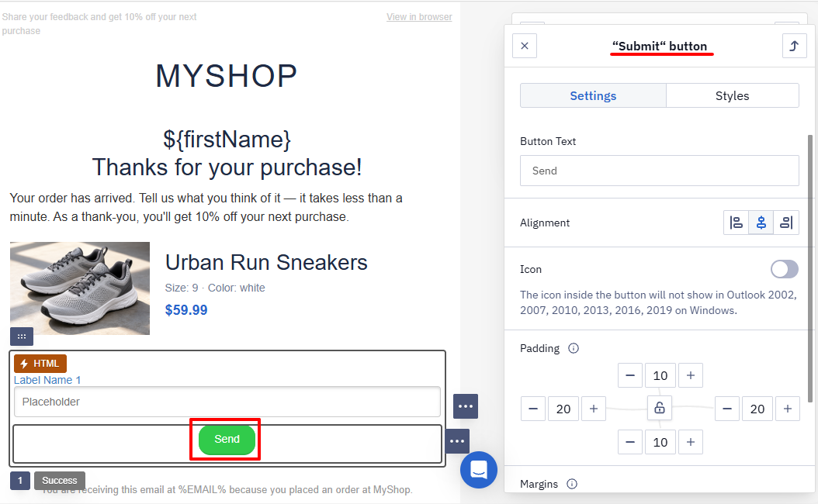Screen dimensions: 818x504
Task: Toggle the Icon switch on
Action: (x=784, y=269)
